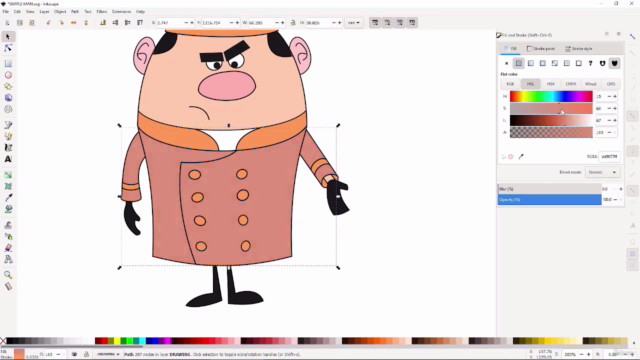Select the Paint bucket tool
This screenshot has height=360, width=640.
8,209
